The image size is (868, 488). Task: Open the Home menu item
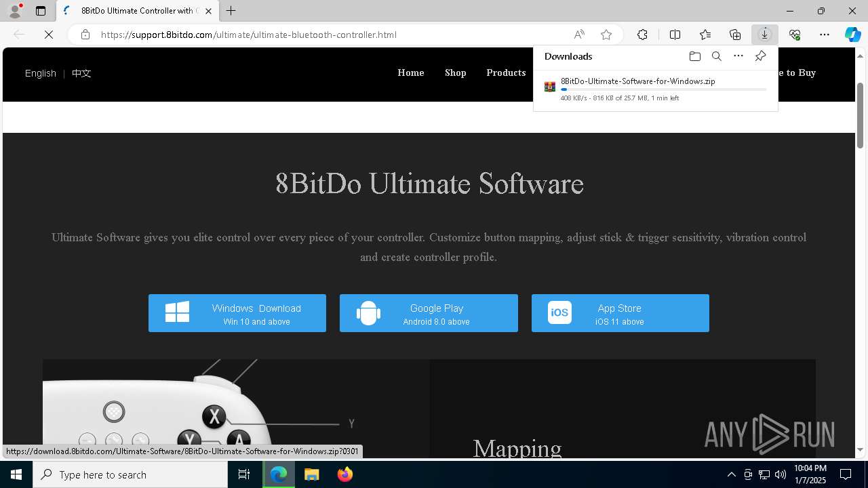pyautogui.click(x=411, y=73)
